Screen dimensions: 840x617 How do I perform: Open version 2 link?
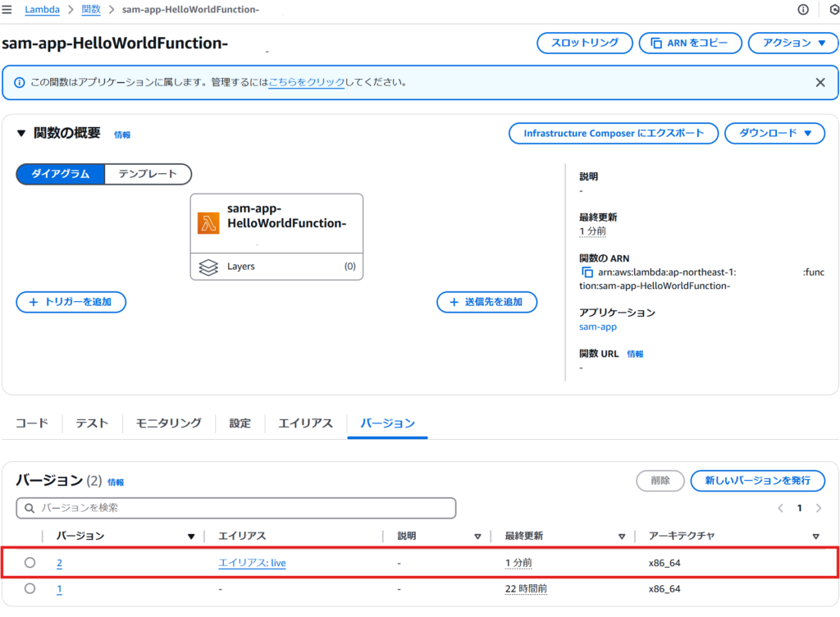(59, 563)
